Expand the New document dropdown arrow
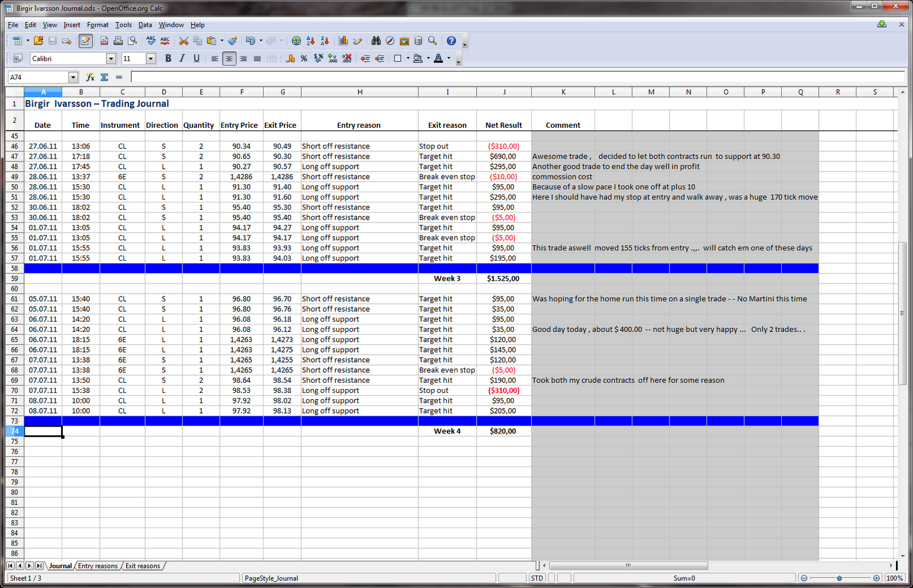The height and width of the screenshot is (588, 913). [27, 40]
